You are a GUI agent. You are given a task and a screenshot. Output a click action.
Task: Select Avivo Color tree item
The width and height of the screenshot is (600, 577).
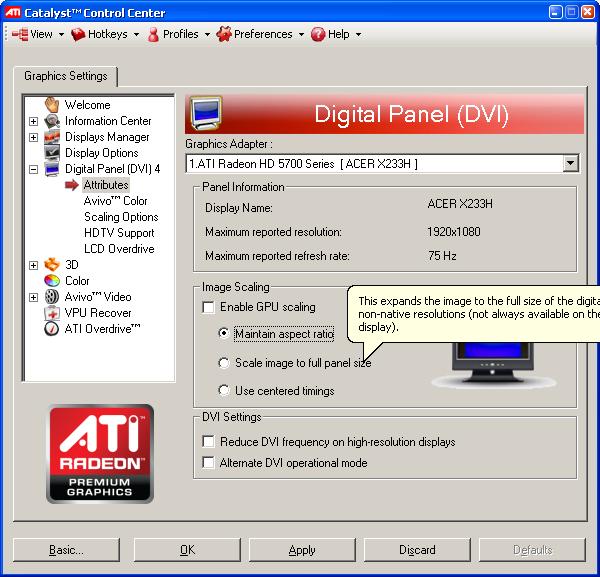(115, 201)
